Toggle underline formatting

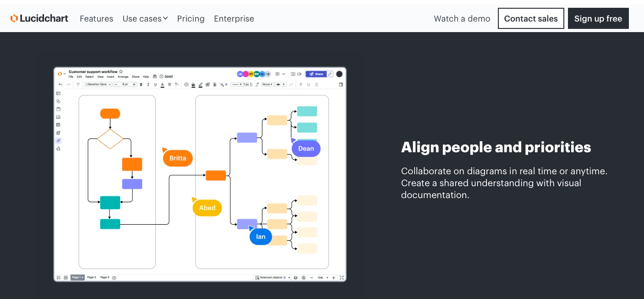pyautogui.click(x=155, y=84)
